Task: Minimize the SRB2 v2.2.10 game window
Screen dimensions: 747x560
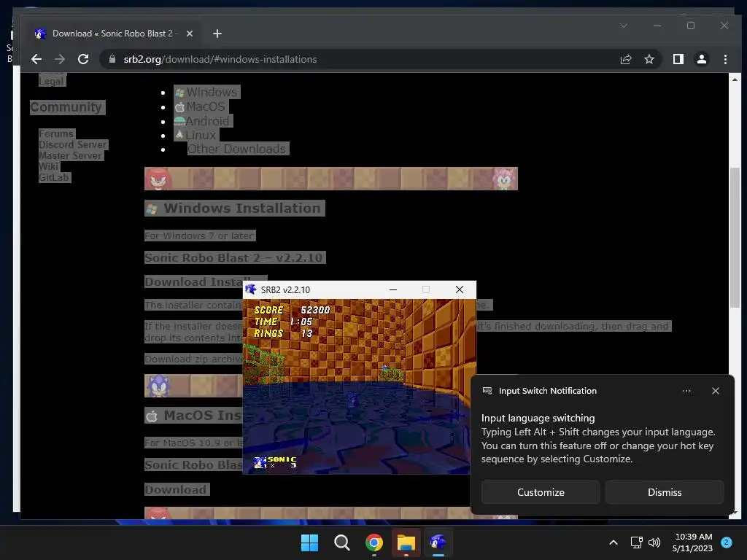Action: coord(393,289)
